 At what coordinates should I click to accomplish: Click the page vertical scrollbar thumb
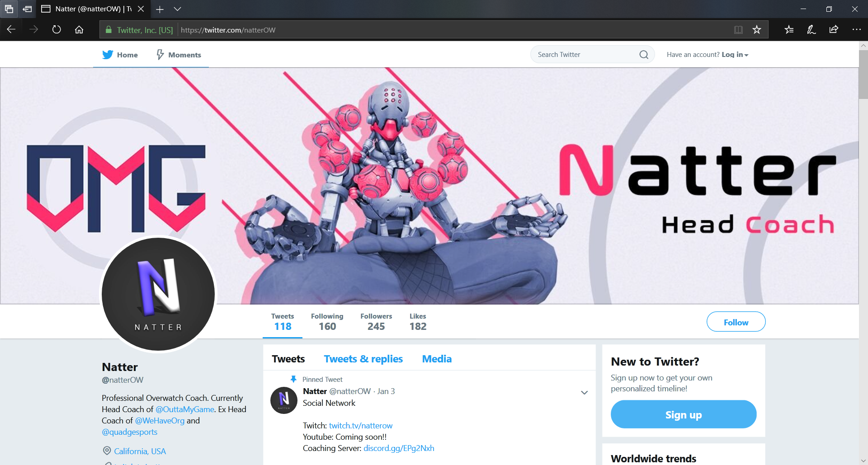[x=863, y=75]
